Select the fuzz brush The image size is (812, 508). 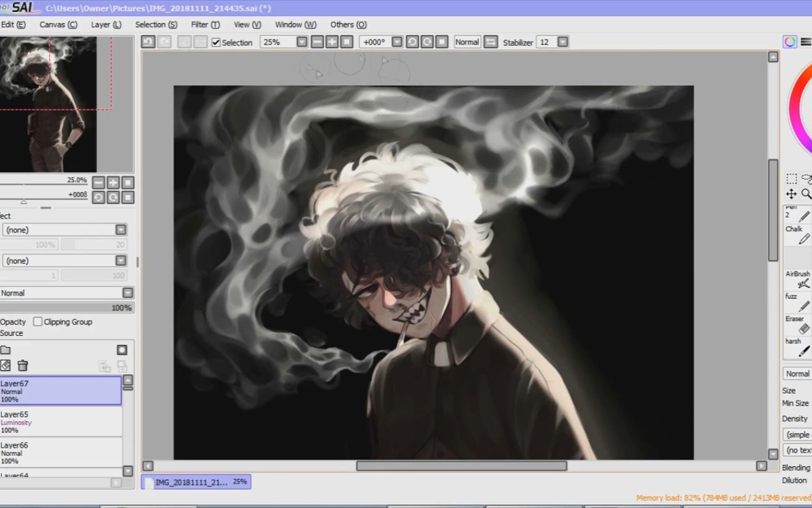click(798, 302)
